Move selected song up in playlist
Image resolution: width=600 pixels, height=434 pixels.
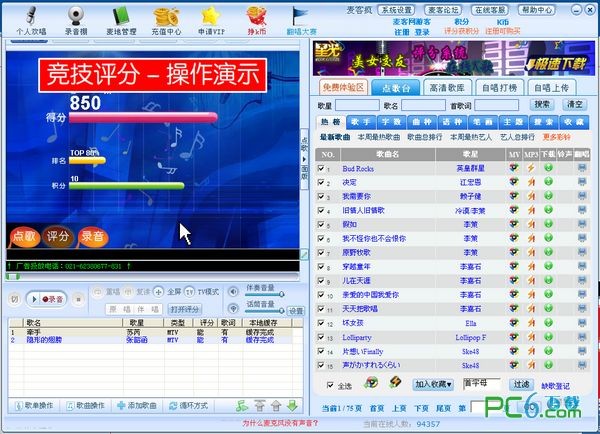point(276,406)
